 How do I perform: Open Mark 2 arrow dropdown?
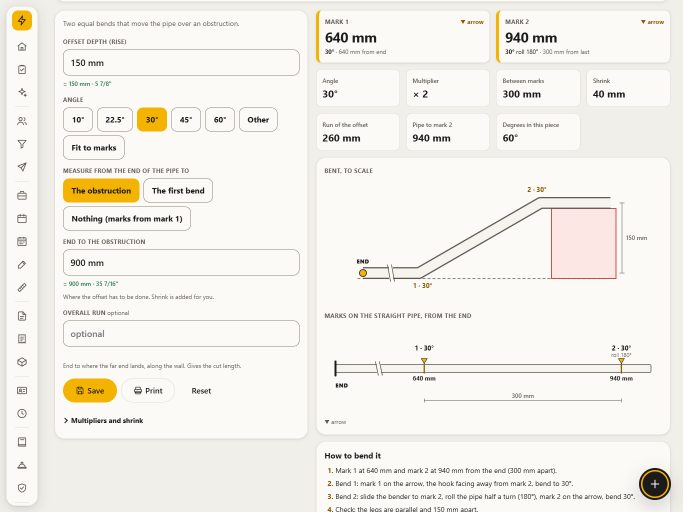pos(652,22)
